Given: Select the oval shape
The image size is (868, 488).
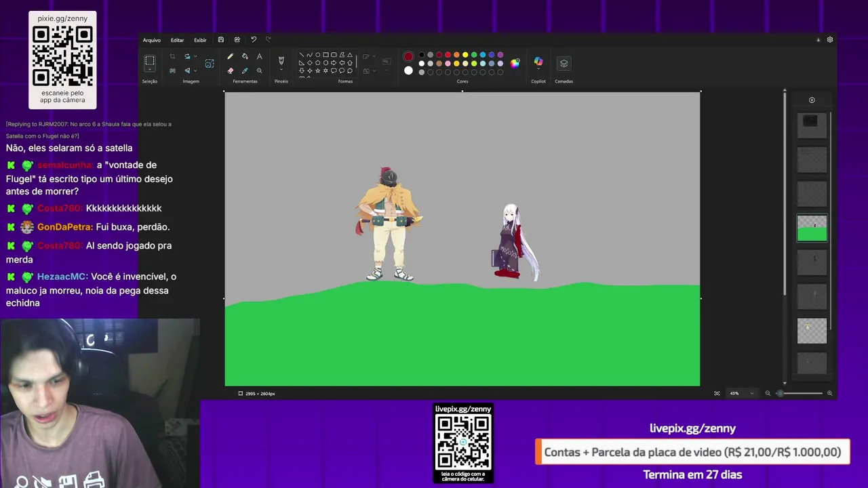Looking at the screenshot, I should pos(317,55).
